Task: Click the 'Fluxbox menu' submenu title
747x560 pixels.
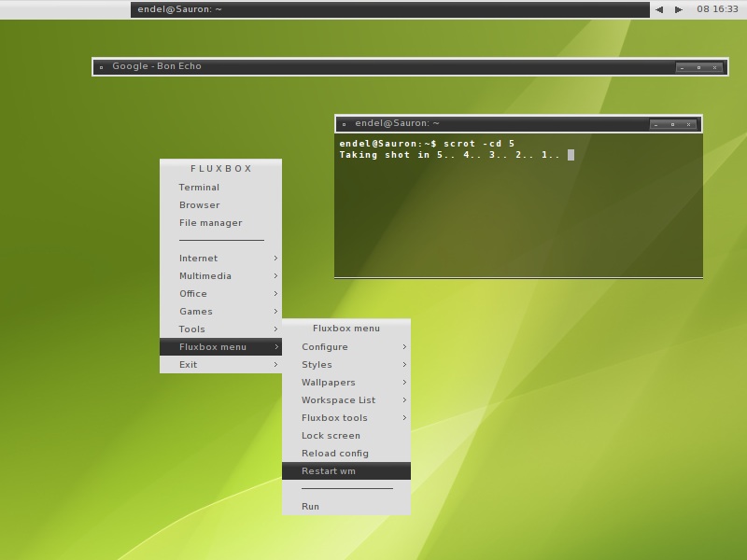Action: click(346, 329)
